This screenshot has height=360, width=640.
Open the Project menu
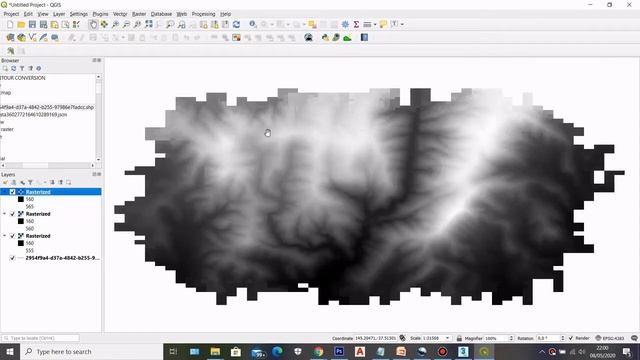(x=11, y=14)
